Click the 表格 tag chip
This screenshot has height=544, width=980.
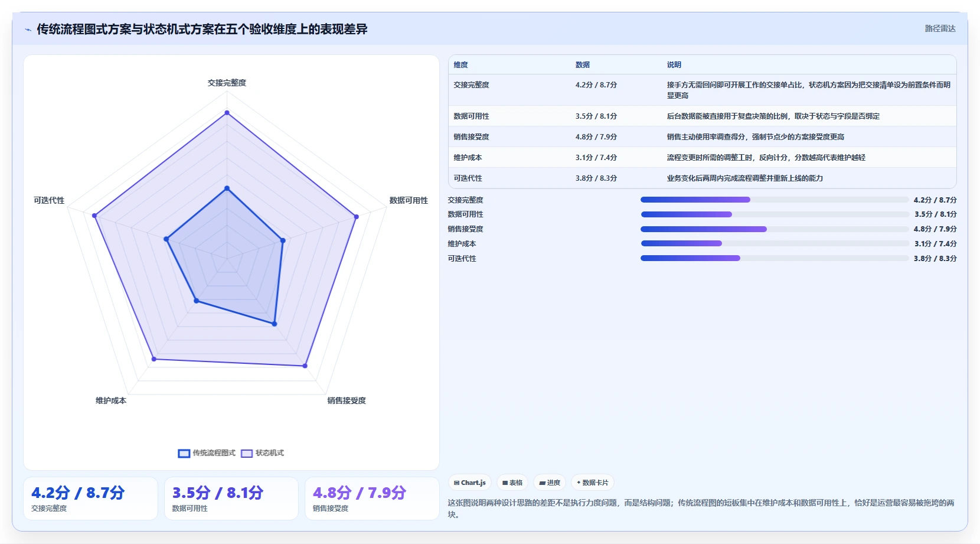point(512,483)
